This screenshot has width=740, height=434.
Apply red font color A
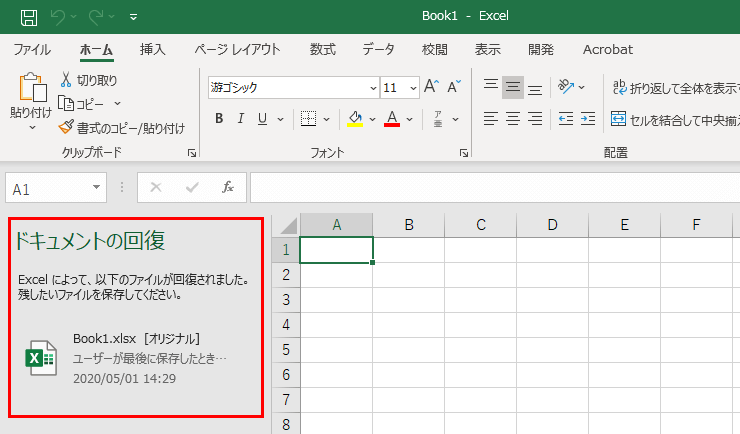(392, 118)
